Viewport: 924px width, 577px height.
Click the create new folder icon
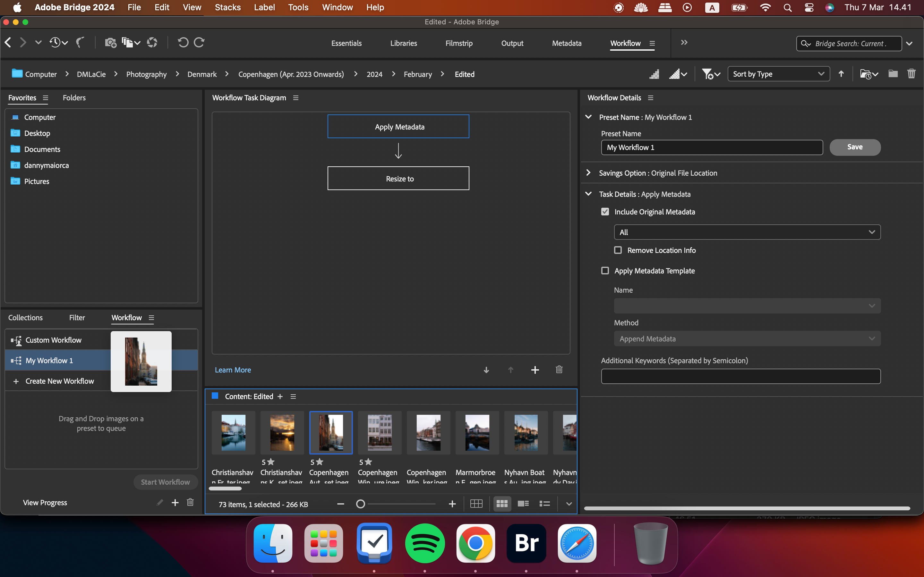click(x=893, y=74)
